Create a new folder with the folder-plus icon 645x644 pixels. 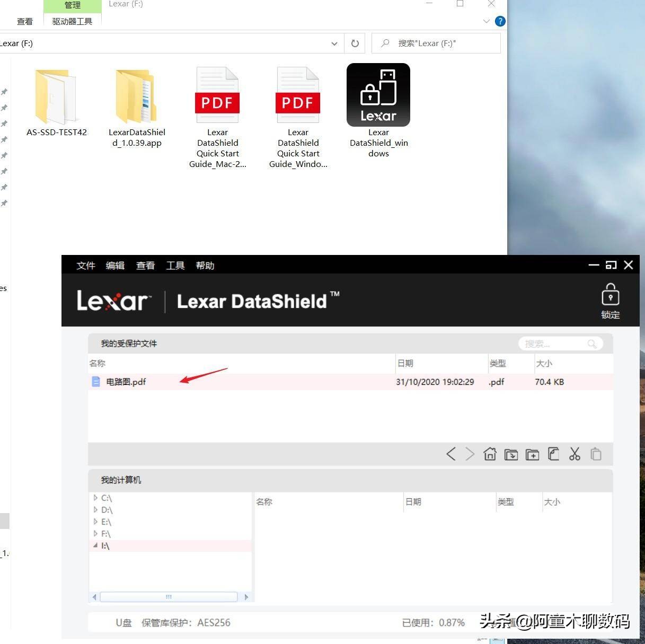(x=532, y=454)
